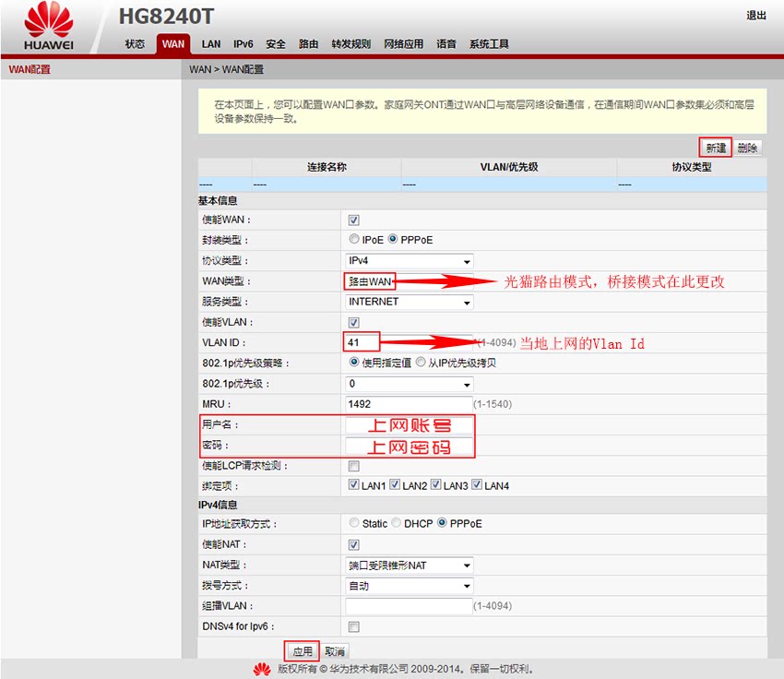
Task: Click the Huawei logo in the header
Action: pyautogui.click(x=49, y=26)
